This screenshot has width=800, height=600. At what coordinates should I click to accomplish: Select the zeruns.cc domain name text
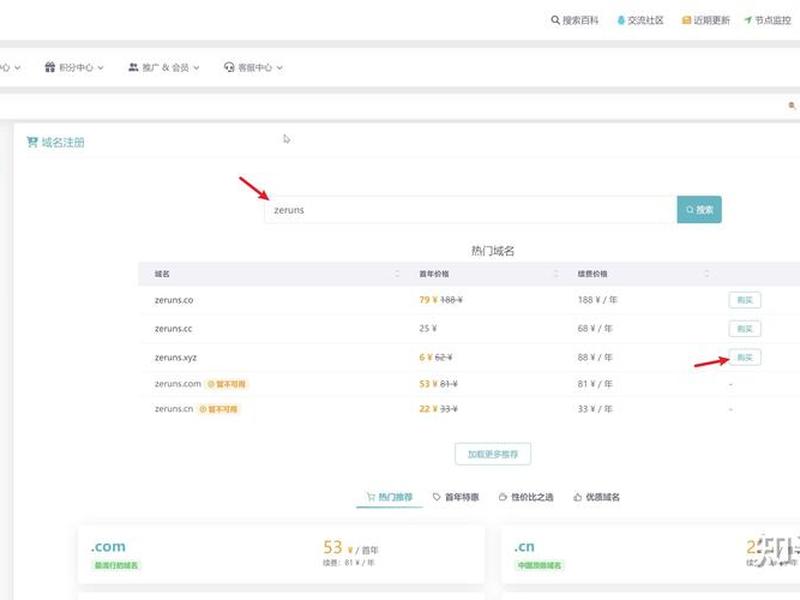click(173, 329)
